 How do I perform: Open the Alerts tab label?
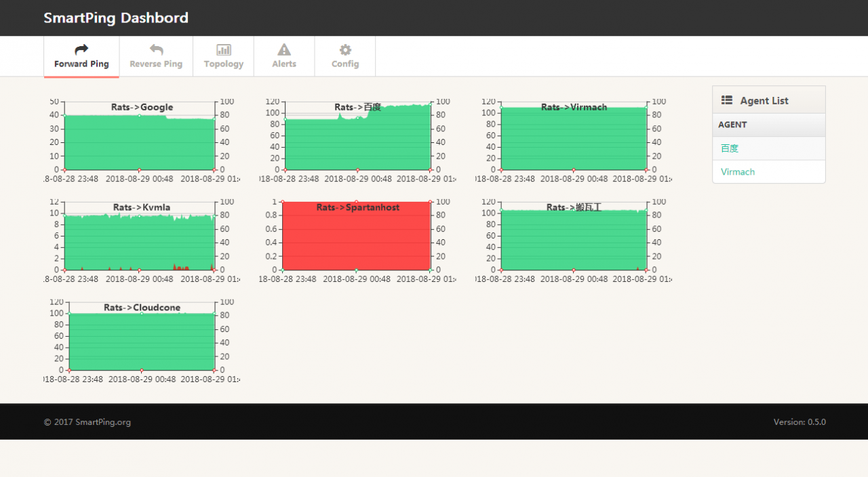tap(284, 64)
